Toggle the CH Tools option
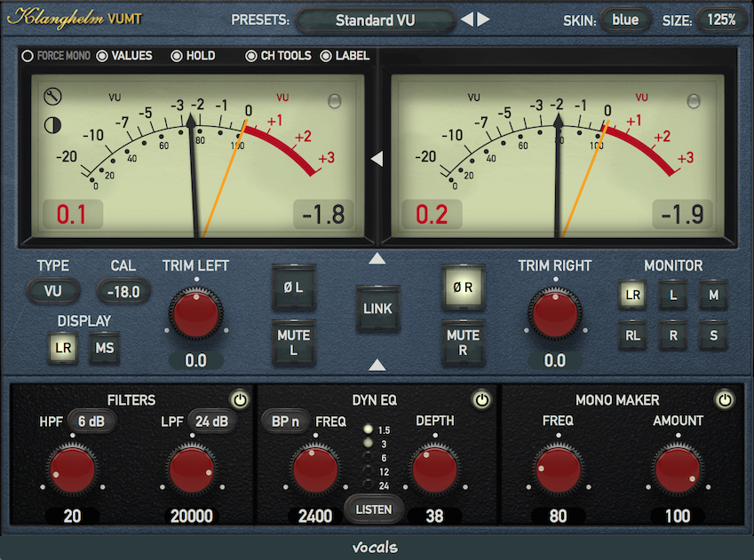The height and width of the screenshot is (560, 754). (x=279, y=56)
